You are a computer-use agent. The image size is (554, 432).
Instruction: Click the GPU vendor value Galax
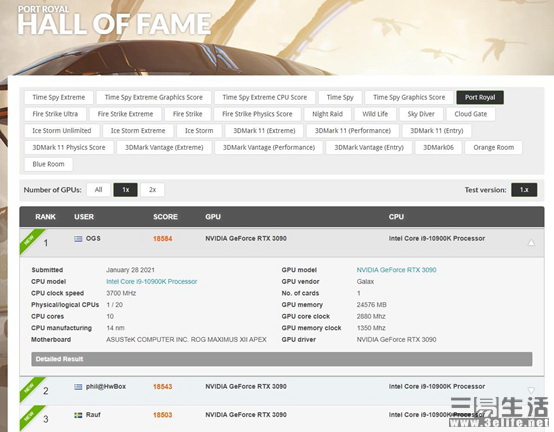point(365,282)
